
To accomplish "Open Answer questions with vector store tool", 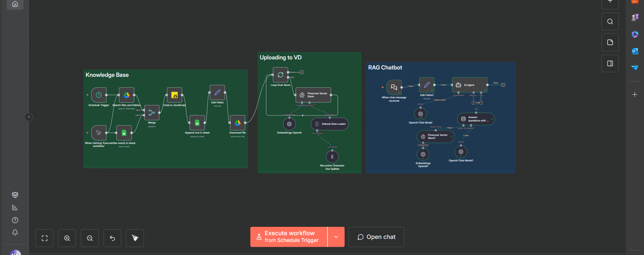I will tap(476, 119).
